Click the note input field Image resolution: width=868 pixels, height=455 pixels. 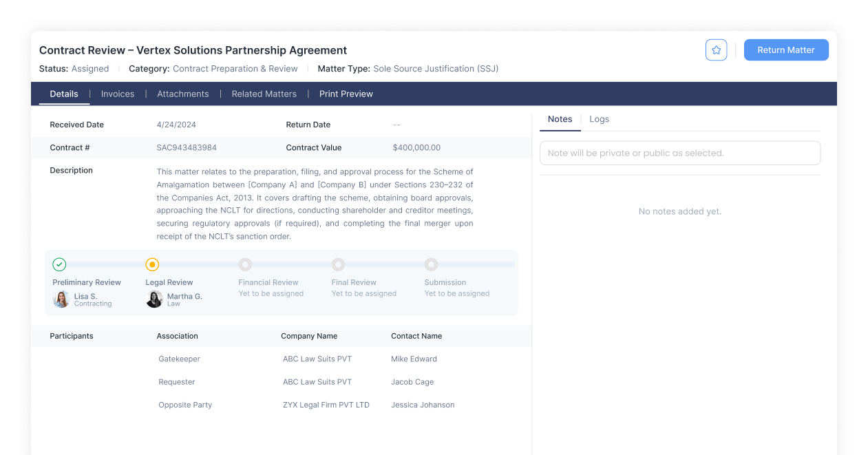pos(680,153)
